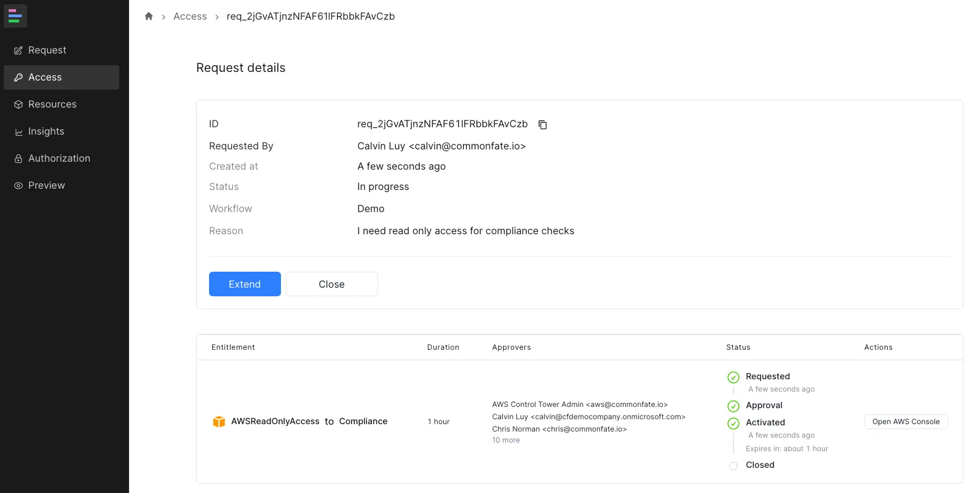Click the Open AWS Console button

click(906, 422)
